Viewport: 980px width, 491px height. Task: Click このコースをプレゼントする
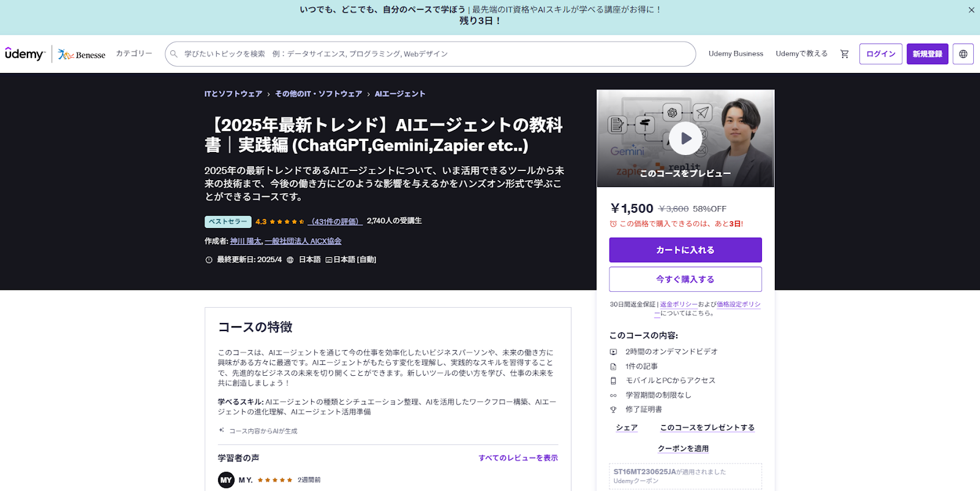707,428
